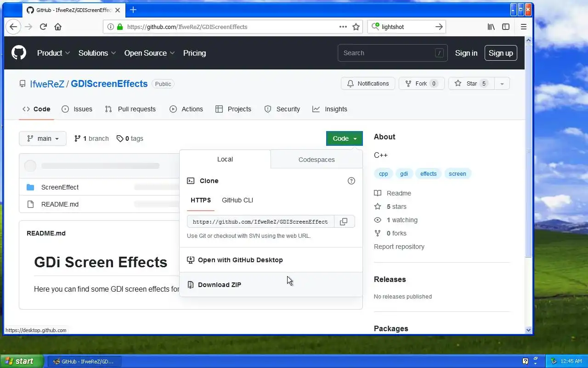Open the browser Home icon

[x=58, y=27]
